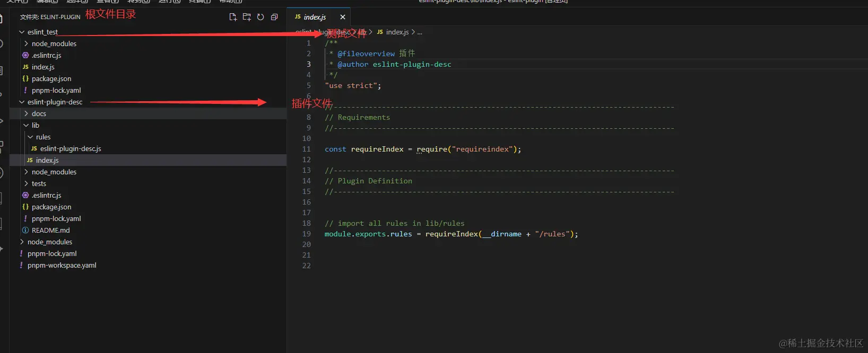Screen dimensions: 868x353
Task: Click the "/rules" string literal
Action: tap(552, 234)
